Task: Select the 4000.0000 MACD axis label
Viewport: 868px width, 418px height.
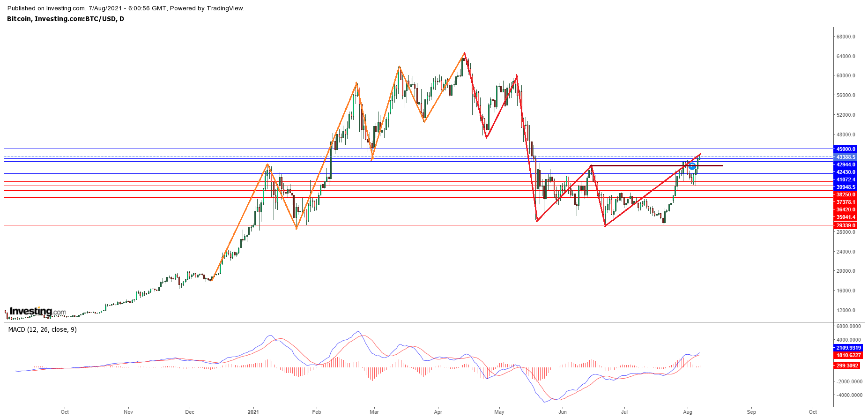Action: pyautogui.click(x=848, y=340)
